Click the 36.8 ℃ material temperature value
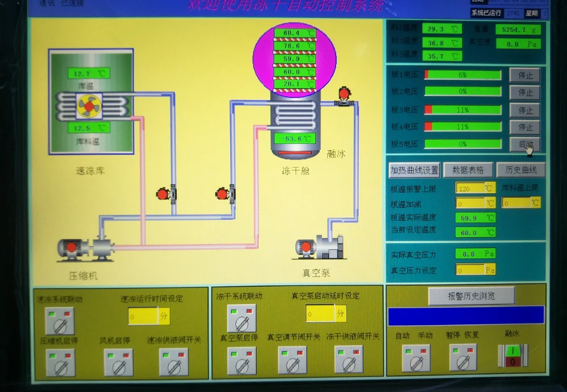 click(442, 43)
